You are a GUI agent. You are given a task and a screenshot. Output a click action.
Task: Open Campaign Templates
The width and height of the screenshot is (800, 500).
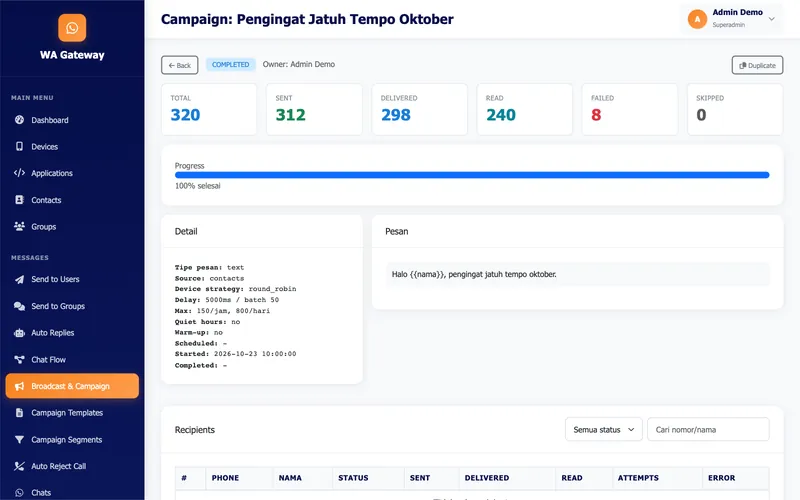point(72,413)
